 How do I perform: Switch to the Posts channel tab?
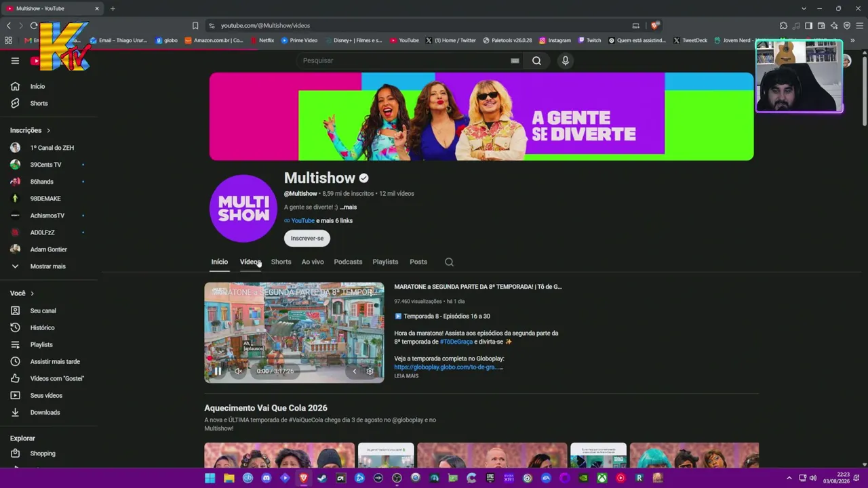[418, 262]
